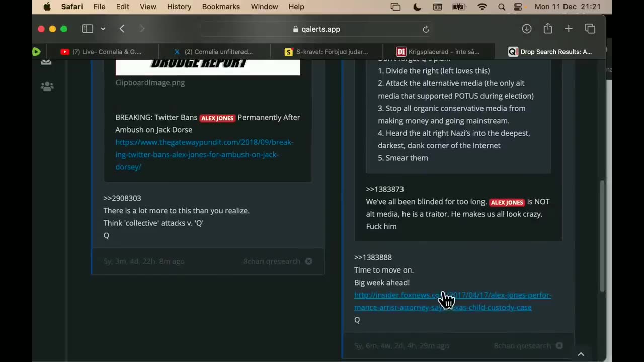Click the date and time in menu bar

click(568, 7)
